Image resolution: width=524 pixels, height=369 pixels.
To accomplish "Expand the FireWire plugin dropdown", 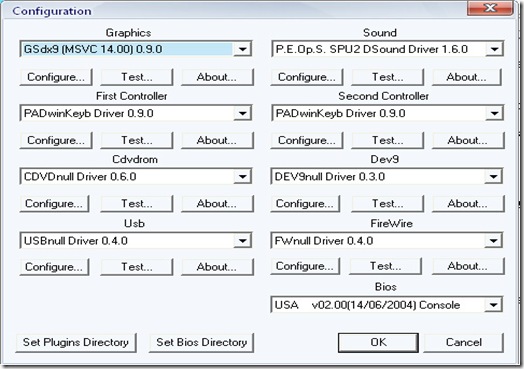I will 494,241.
